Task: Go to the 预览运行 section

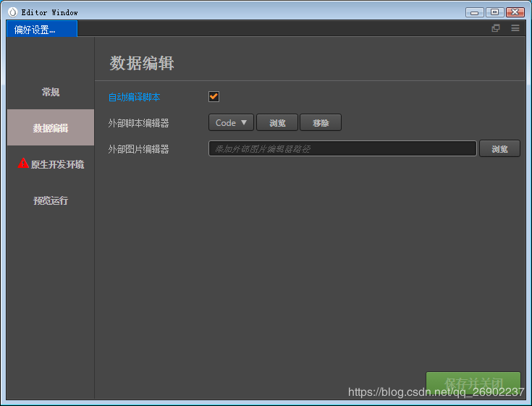Action: [51, 200]
